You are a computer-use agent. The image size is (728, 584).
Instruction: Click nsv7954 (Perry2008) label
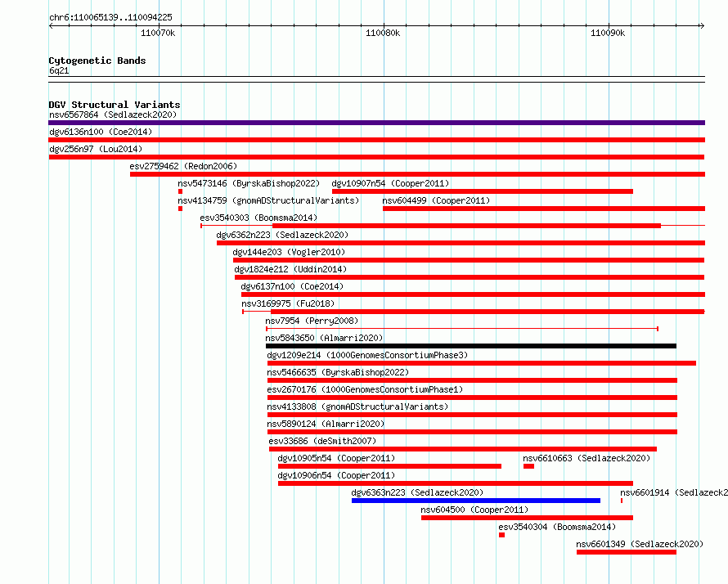coord(312,321)
